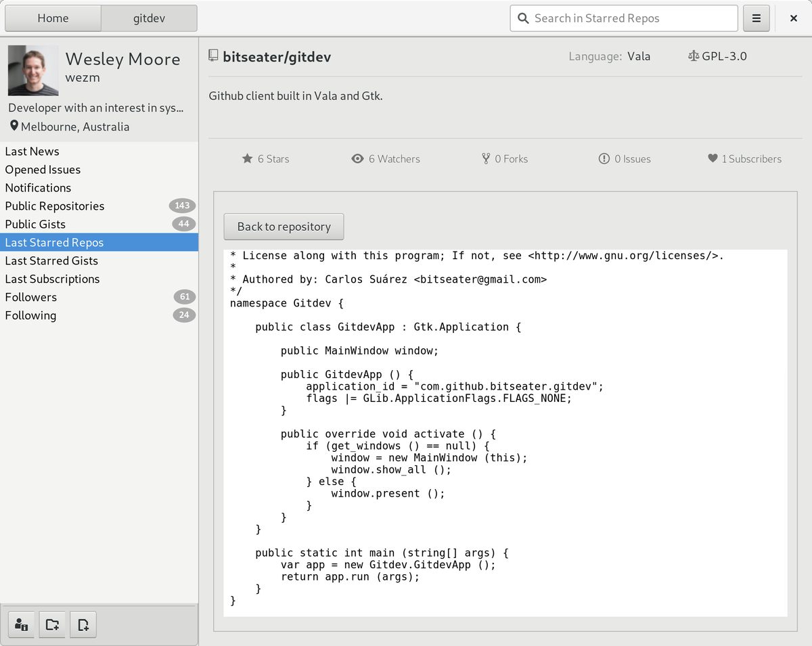Click the 'Language: Vala' label
The width and height of the screenshot is (812, 646).
pos(609,56)
